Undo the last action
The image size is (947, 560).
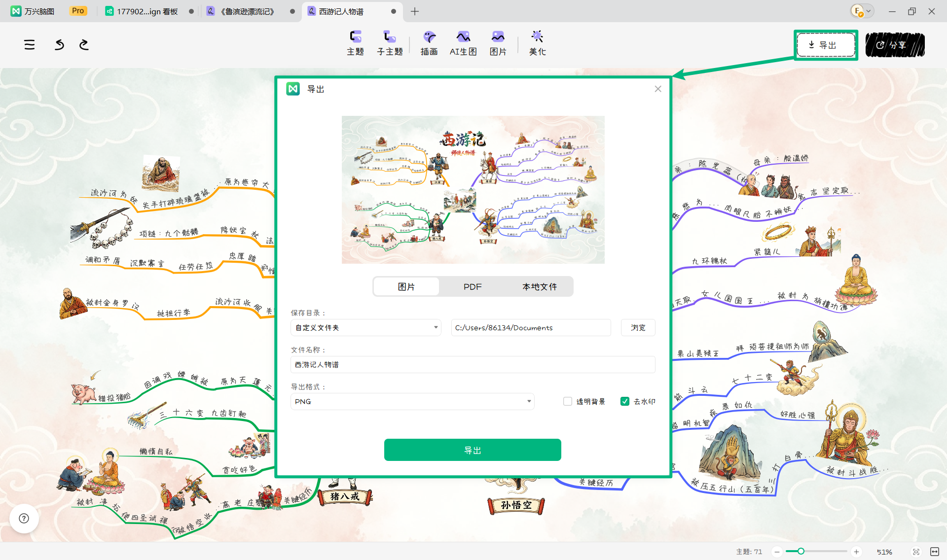(59, 45)
